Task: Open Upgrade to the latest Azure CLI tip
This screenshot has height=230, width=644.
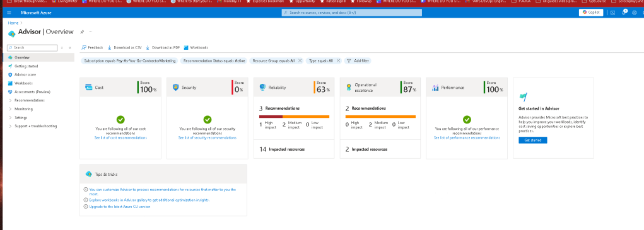Action: click(119, 207)
